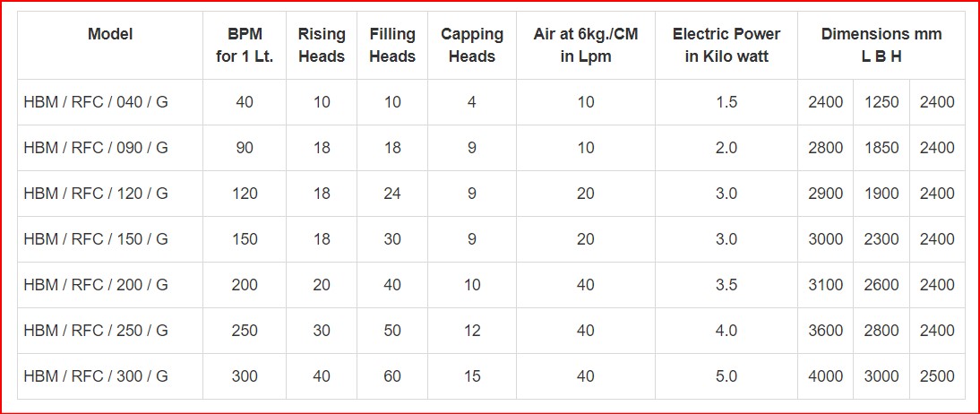Select the BPM for 1 Lt. header
The height and width of the screenshot is (414, 980).
245,45
